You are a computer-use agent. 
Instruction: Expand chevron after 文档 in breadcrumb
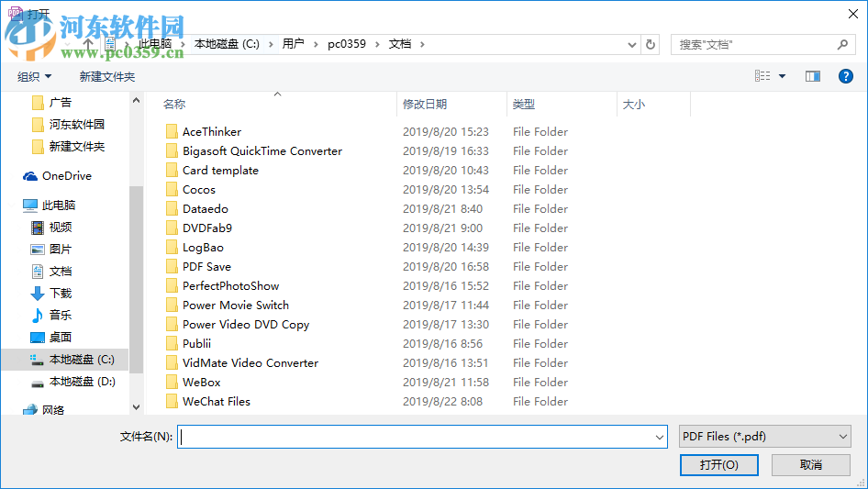pos(422,44)
